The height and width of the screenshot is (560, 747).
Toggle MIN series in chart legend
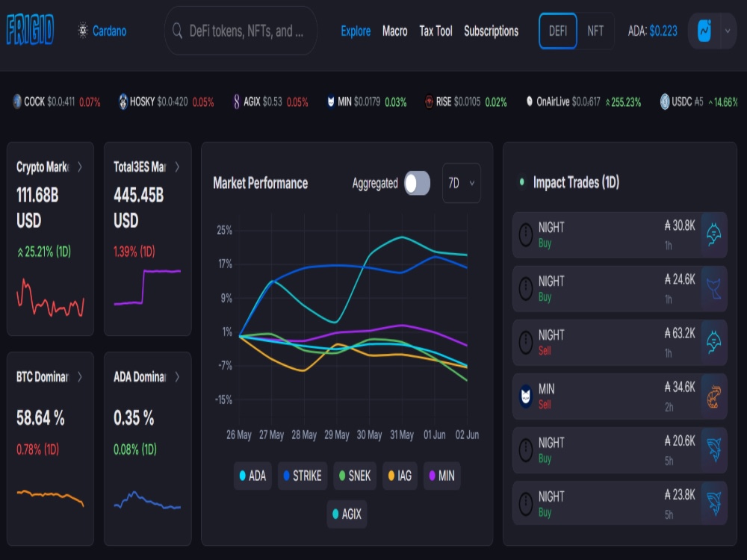tap(442, 476)
